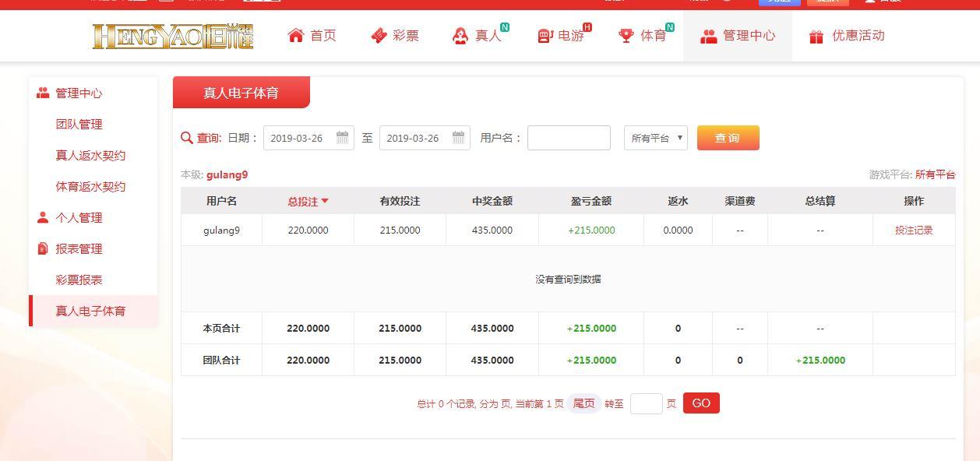This screenshot has width=980, height=461.
Task: Click 报表管理 in the sidebar
Action: tap(79, 249)
